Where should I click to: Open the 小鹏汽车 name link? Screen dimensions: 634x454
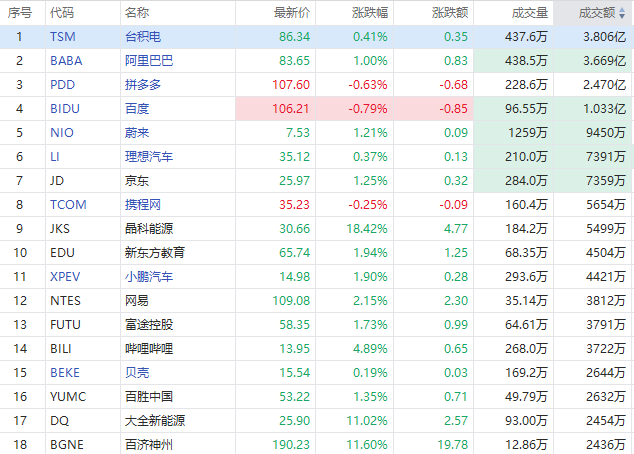pos(149,277)
